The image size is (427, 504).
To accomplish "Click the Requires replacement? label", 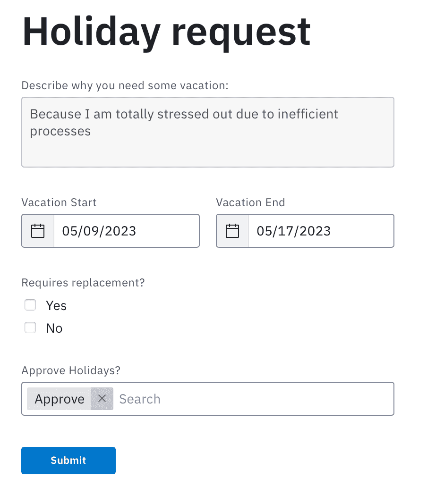I will click(x=83, y=283).
